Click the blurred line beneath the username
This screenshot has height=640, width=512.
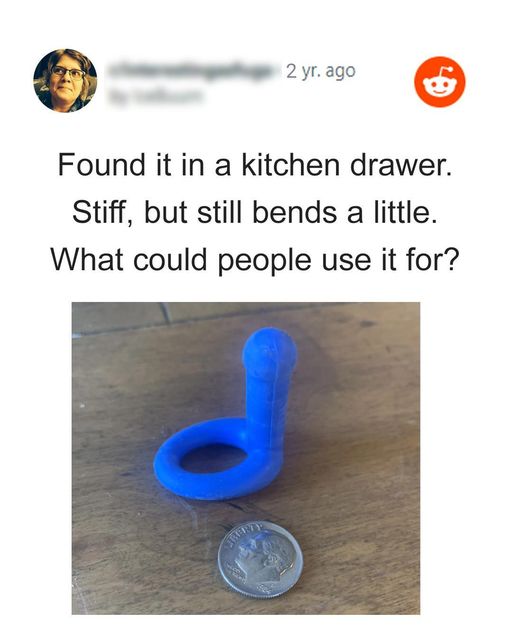click(156, 96)
